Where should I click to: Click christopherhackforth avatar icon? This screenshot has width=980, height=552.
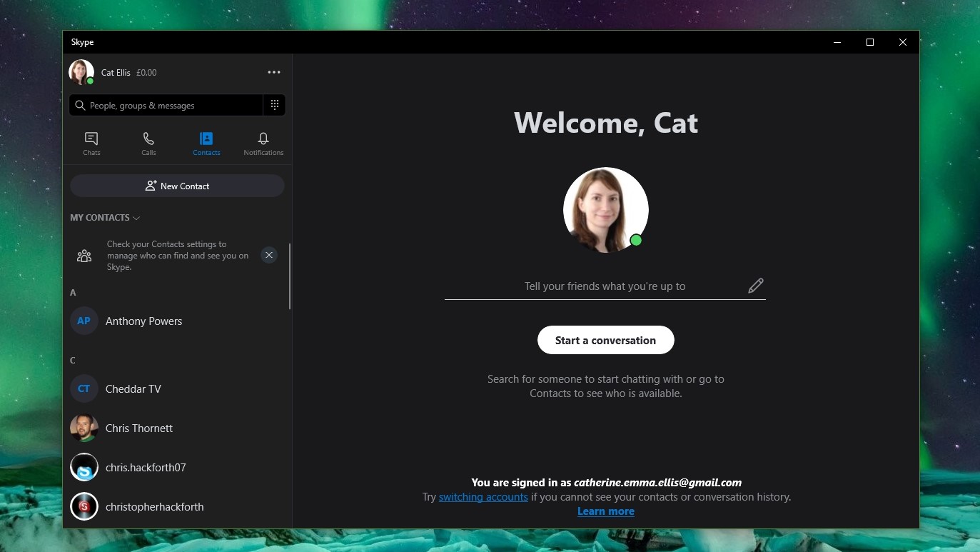[x=84, y=507]
